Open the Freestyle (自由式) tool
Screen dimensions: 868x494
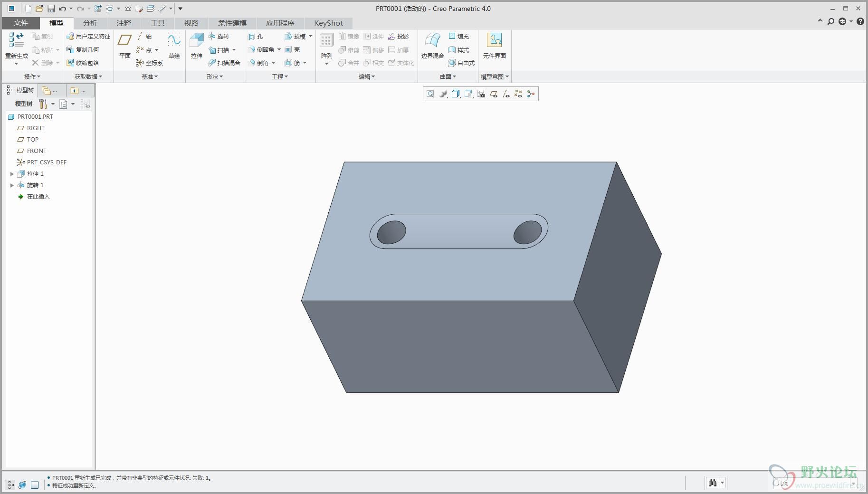click(461, 63)
